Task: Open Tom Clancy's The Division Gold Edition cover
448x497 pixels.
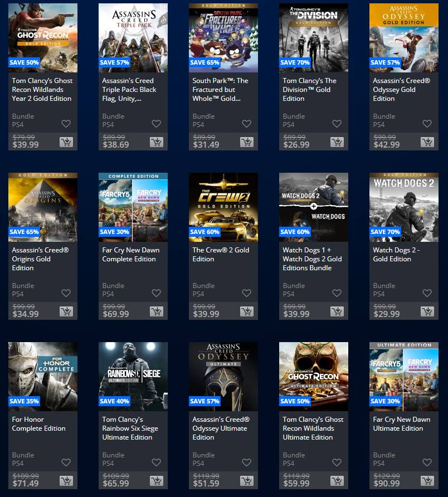Action: pyautogui.click(x=314, y=38)
